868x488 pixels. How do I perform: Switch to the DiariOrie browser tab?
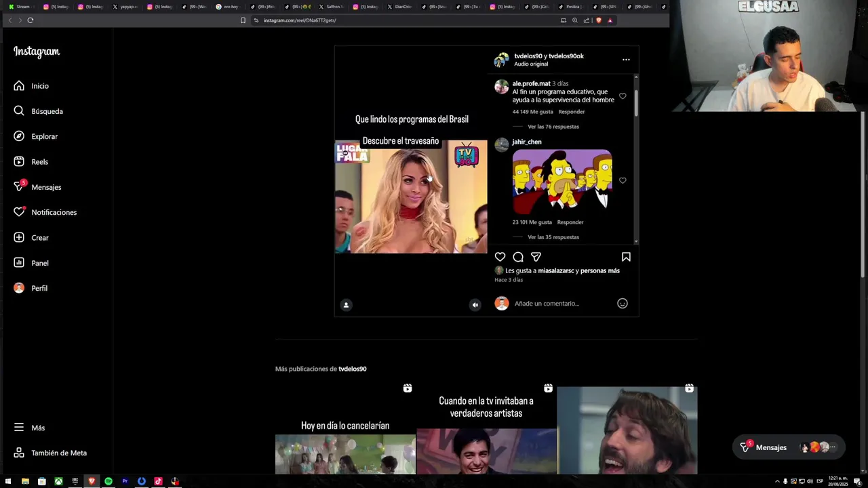pos(402,7)
